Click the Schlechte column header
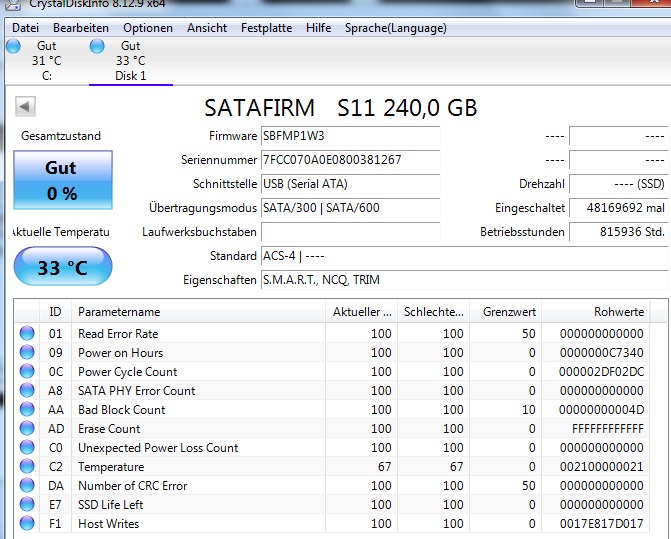Screen dimensions: 671x539 [433, 312]
